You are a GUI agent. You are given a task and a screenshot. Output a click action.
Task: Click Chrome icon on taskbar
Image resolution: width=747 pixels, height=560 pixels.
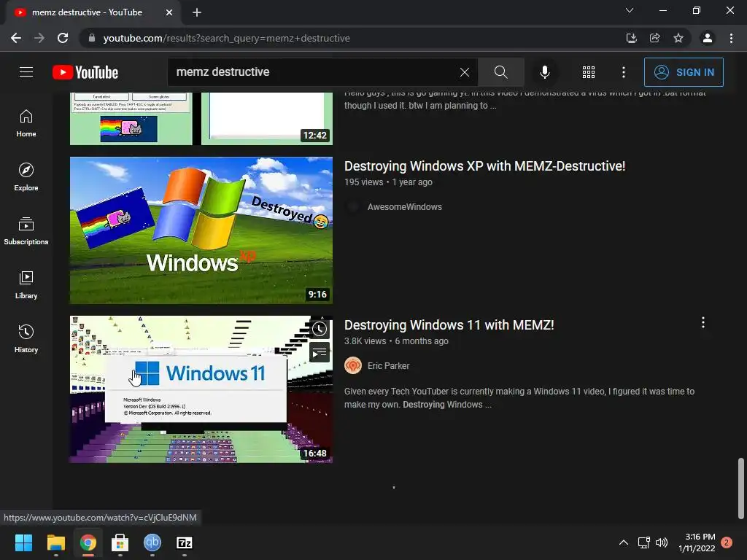tap(88, 542)
